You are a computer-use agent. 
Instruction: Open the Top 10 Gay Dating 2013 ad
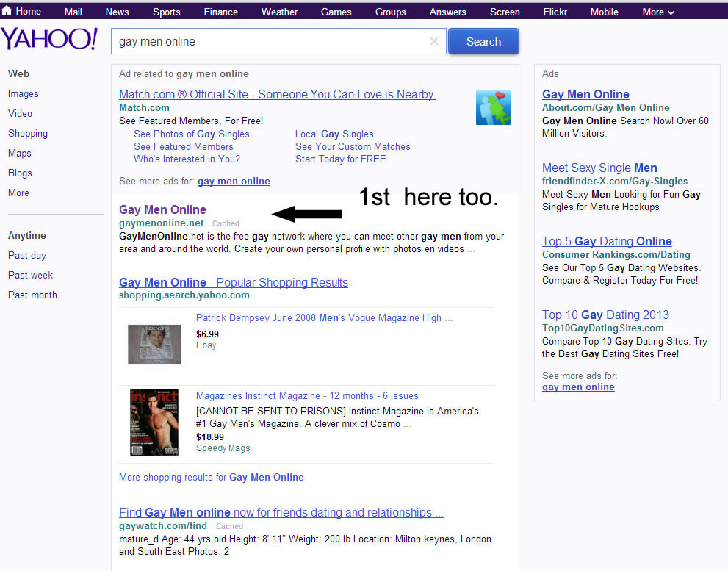605,315
